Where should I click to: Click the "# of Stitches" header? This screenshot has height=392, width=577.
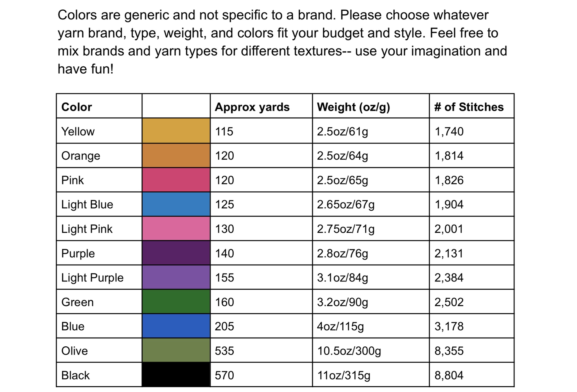tap(469, 107)
